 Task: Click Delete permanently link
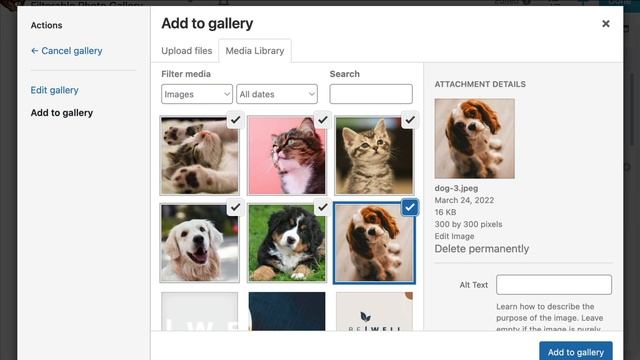(x=482, y=249)
